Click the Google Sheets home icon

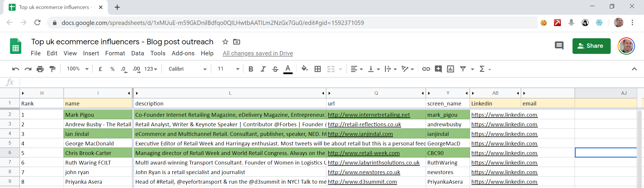pyautogui.click(x=16, y=46)
